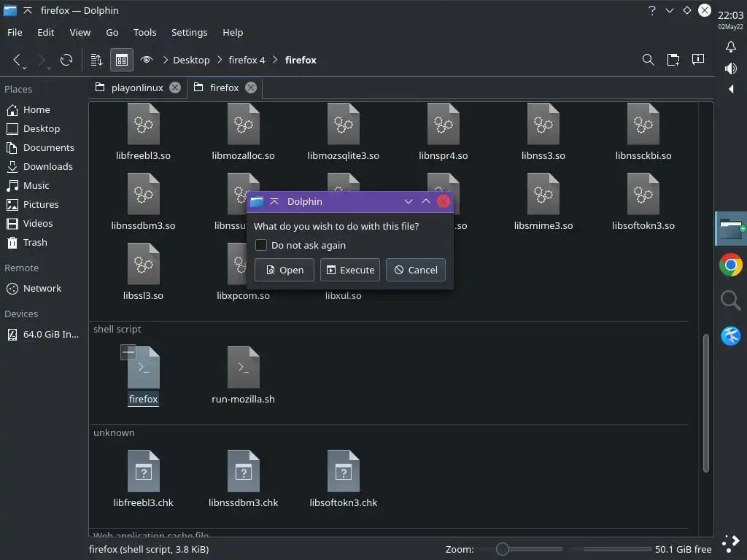The image size is (747, 560).
Task: Click Desktop in the breadcrumb path
Action: click(191, 60)
